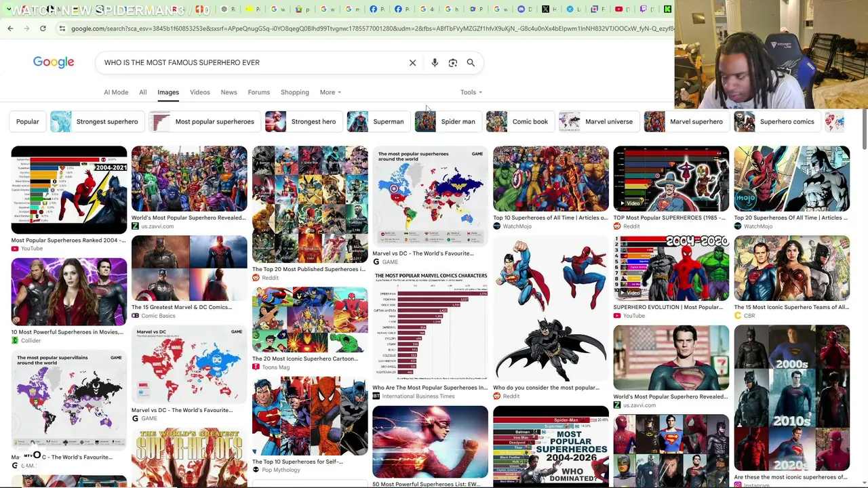Click the browser forward arrow
868x488 pixels.
(x=26, y=28)
